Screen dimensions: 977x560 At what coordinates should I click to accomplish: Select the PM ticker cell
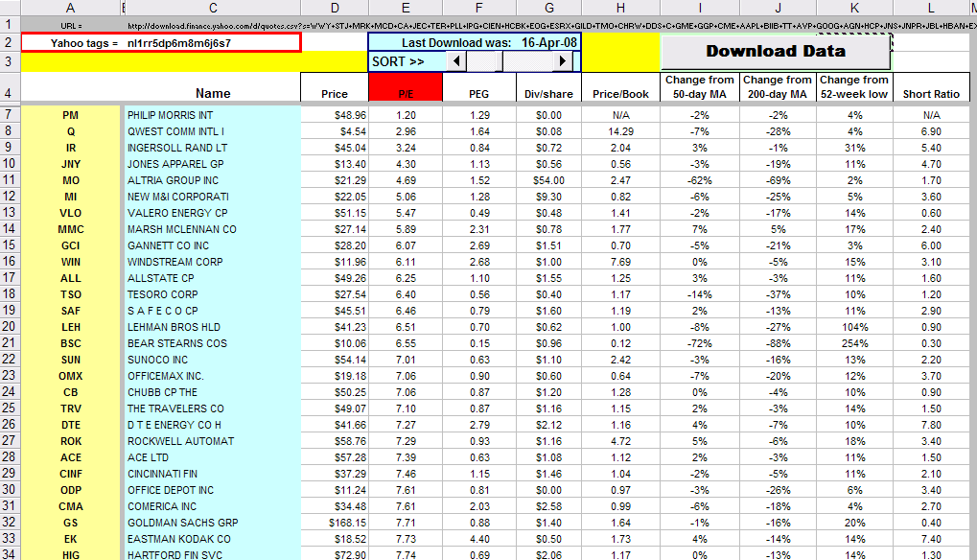[x=70, y=115]
